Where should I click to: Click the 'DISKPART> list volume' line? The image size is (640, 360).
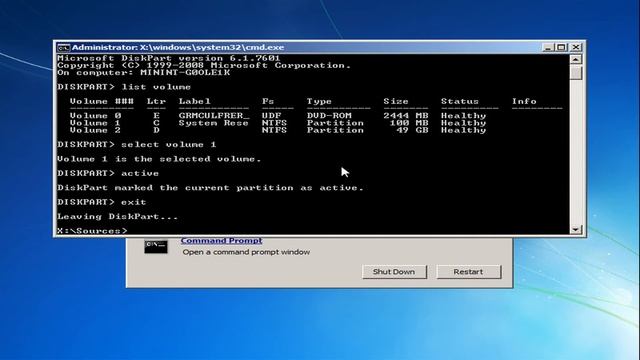click(x=124, y=87)
